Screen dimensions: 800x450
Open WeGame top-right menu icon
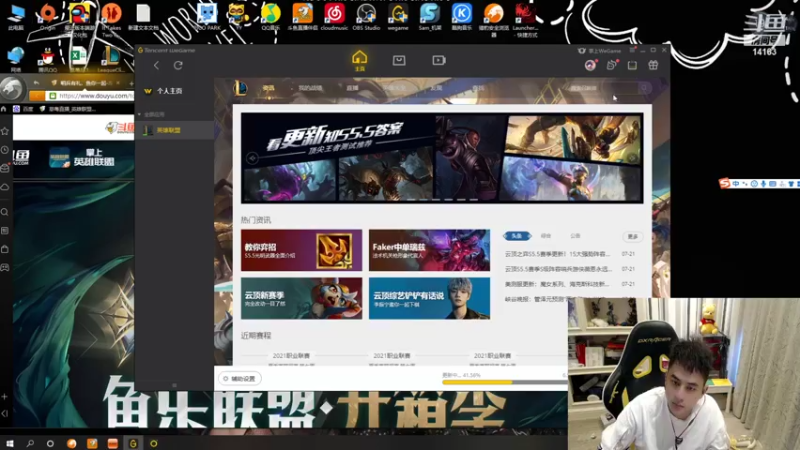point(633,50)
